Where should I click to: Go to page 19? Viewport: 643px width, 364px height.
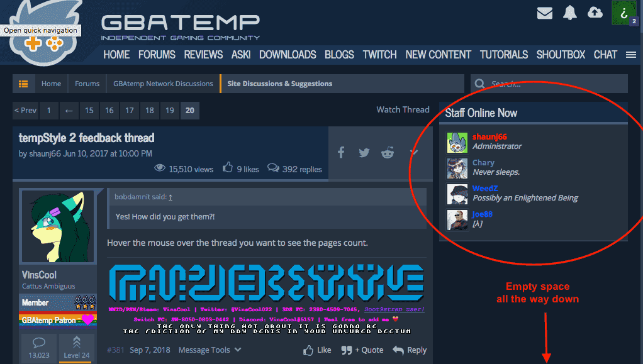coord(169,111)
